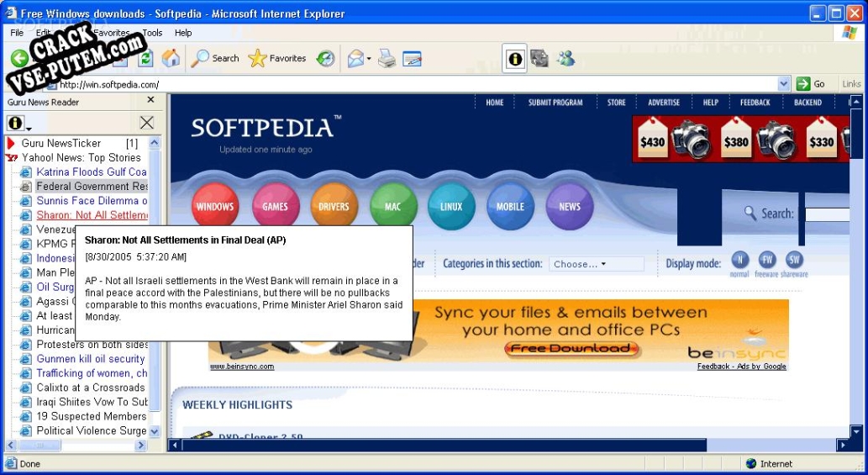Click the BACKEND header link
The height and width of the screenshot is (475, 868).
point(808,103)
